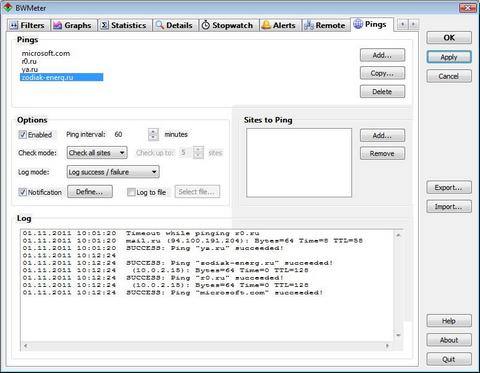Click the Statistics sigma icon
This screenshot has height=373, width=480.
[105, 25]
